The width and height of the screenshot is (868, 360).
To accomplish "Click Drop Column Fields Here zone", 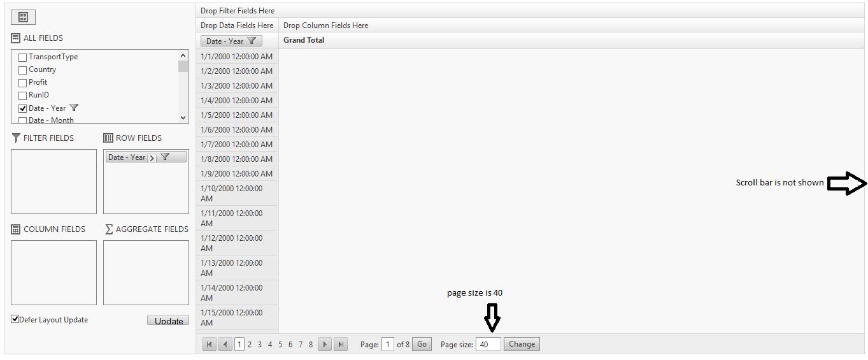I will click(x=571, y=25).
